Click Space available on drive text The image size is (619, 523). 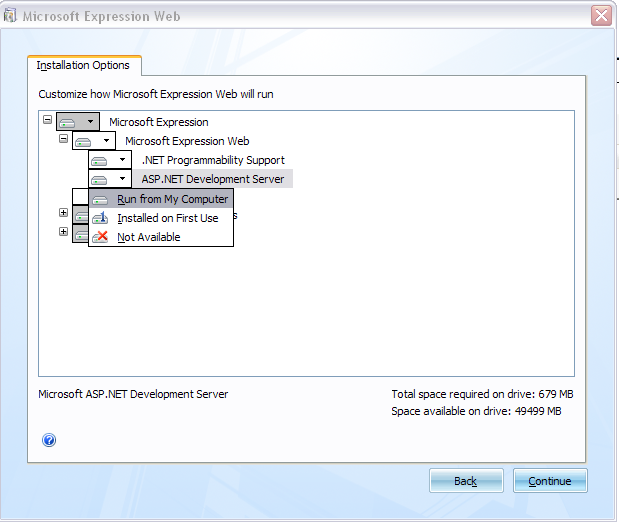pyautogui.click(x=476, y=411)
